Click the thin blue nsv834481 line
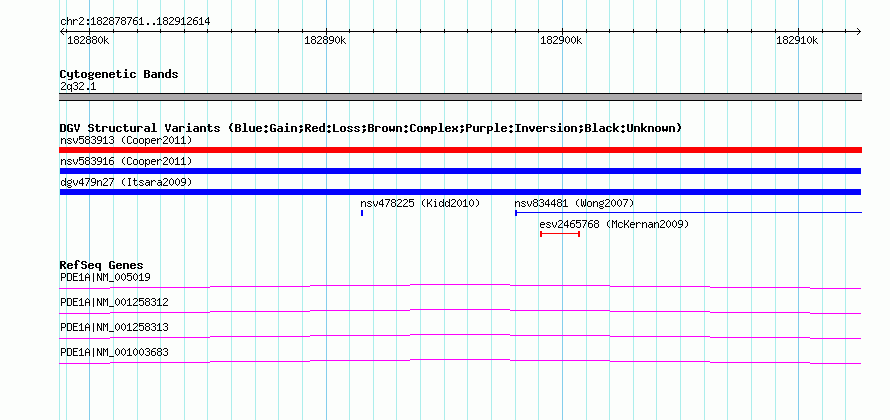 [x=689, y=213]
